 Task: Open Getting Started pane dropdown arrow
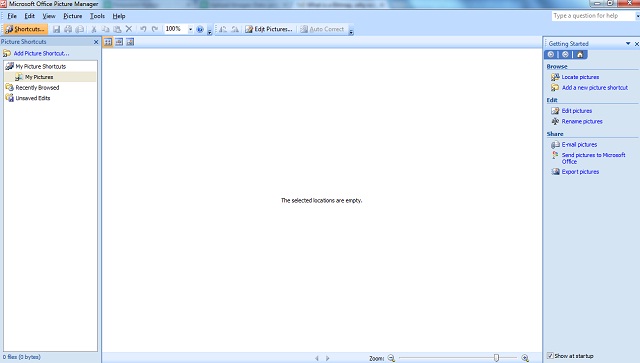click(628, 43)
